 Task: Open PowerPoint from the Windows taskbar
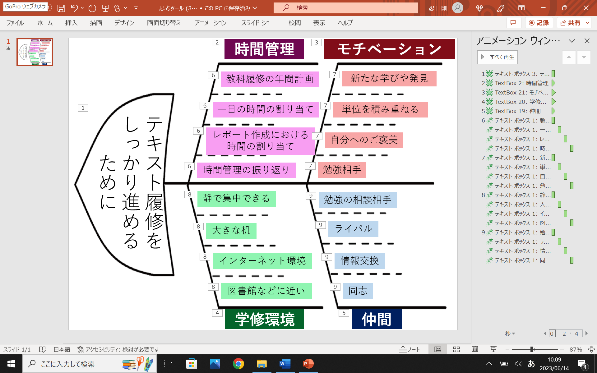click(308, 363)
